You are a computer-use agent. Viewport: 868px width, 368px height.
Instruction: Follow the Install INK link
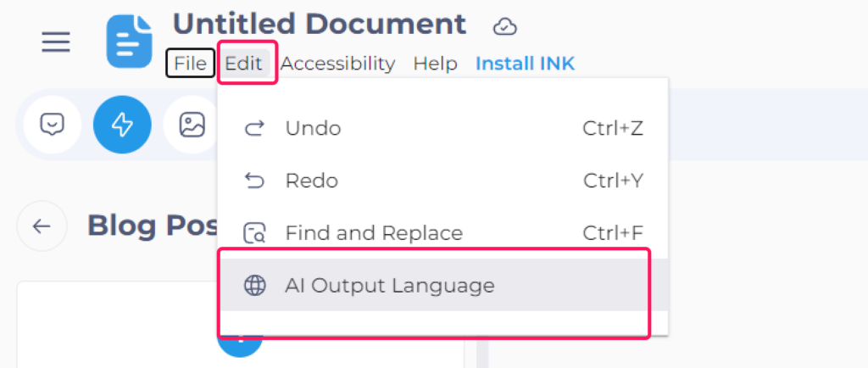point(526,64)
